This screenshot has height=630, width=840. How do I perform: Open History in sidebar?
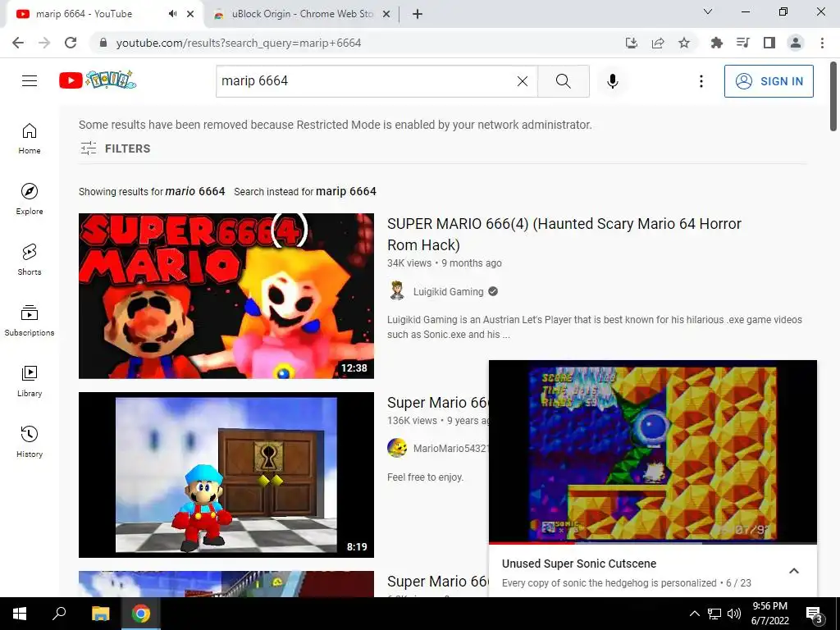[x=30, y=441]
